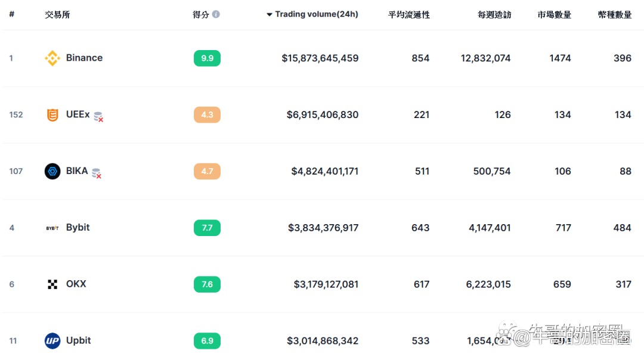Click the Bybit logo icon

[52, 228]
